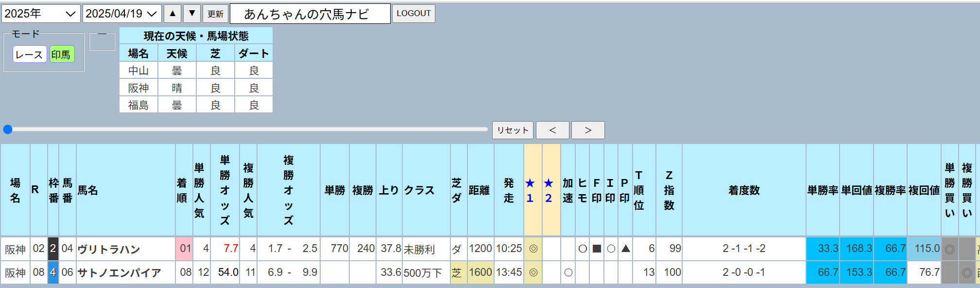Sort by Z指数 column header
The image size is (980, 288).
(669, 190)
